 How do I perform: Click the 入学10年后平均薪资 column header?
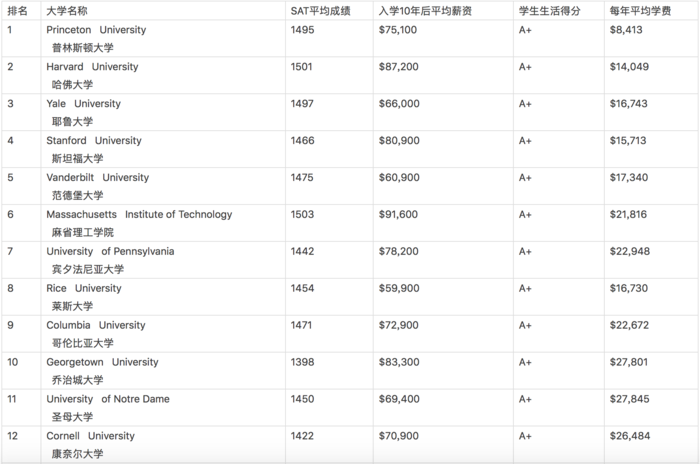tap(425, 11)
